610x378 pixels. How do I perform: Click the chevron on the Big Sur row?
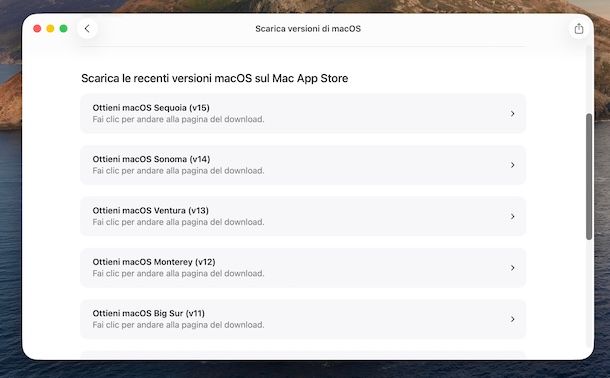(x=512, y=319)
